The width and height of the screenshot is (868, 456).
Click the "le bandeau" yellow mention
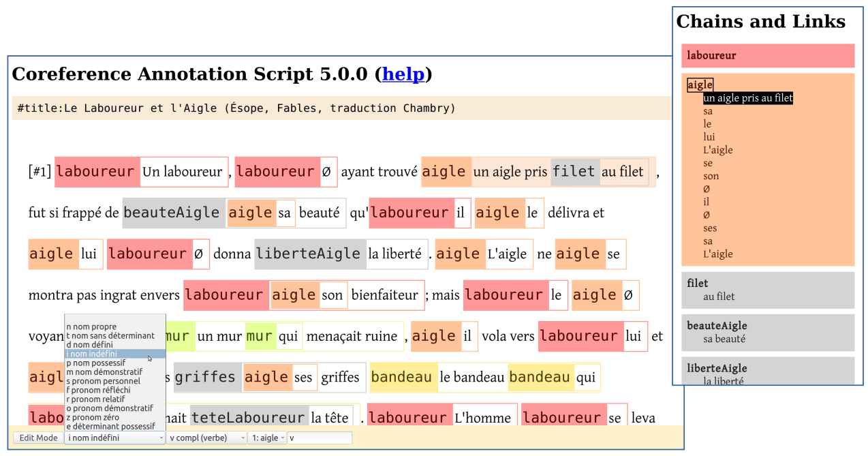pos(470,377)
